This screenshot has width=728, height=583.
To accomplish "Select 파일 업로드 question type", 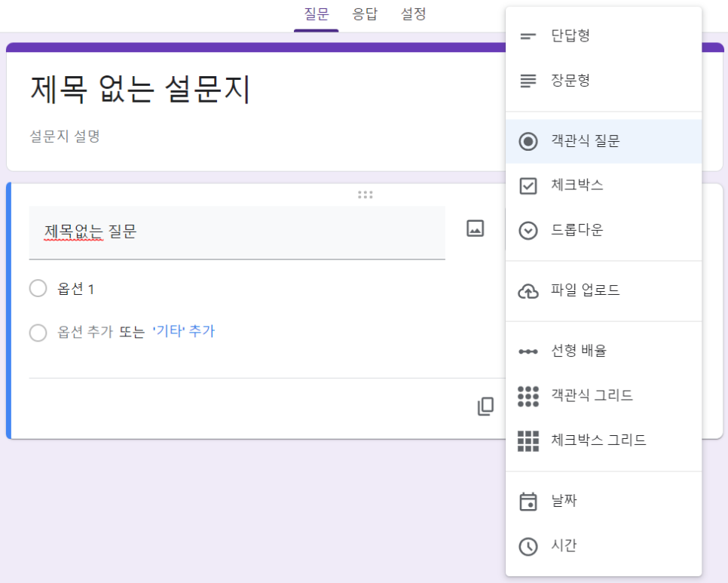I will pyautogui.click(x=604, y=291).
